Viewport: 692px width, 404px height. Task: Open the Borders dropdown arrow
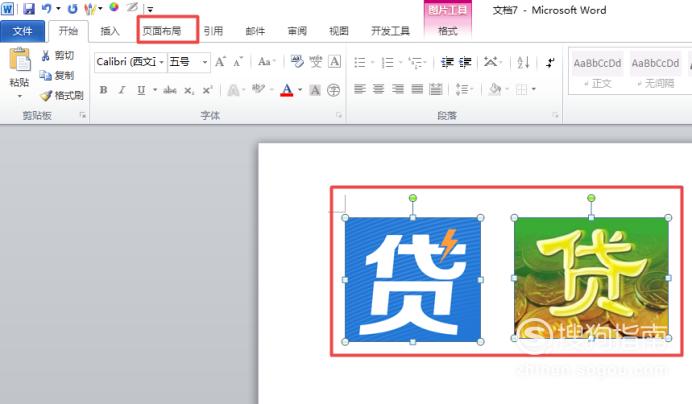coord(534,90)
